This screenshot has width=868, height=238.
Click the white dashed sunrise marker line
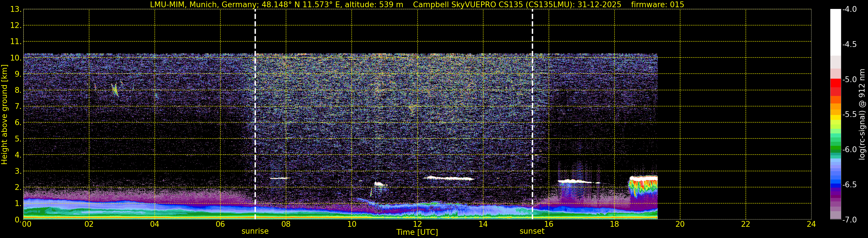255,114
